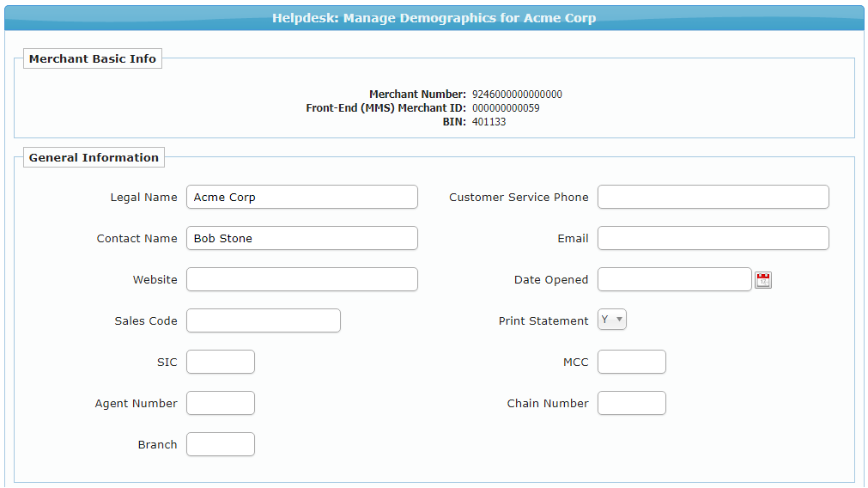868x488 pixels.
Task: Click the Merchant Basic Info section heading
Action: pos(93,59)
